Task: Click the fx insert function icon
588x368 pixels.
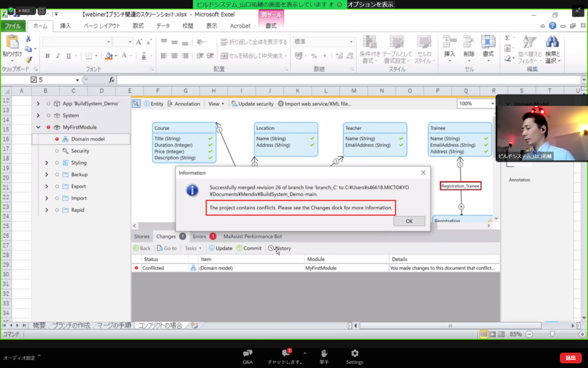Action: [x=111, y=80]
